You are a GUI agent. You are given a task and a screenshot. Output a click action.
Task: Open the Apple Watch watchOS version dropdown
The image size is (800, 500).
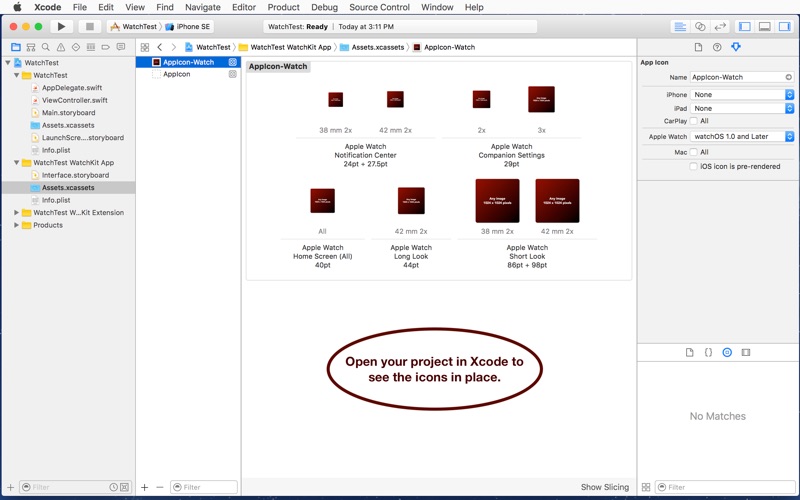pyautogui.click(x=742, y=137)
